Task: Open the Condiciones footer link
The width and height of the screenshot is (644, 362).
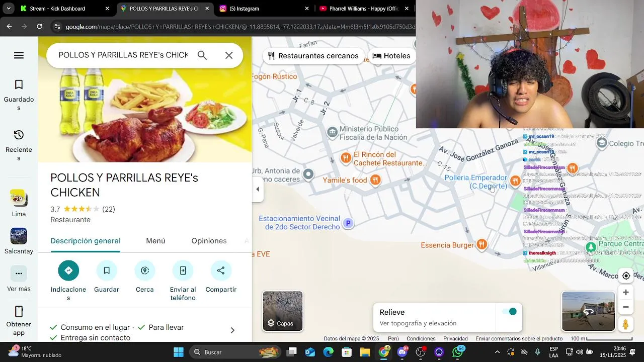Action: (x=421, y=339)
